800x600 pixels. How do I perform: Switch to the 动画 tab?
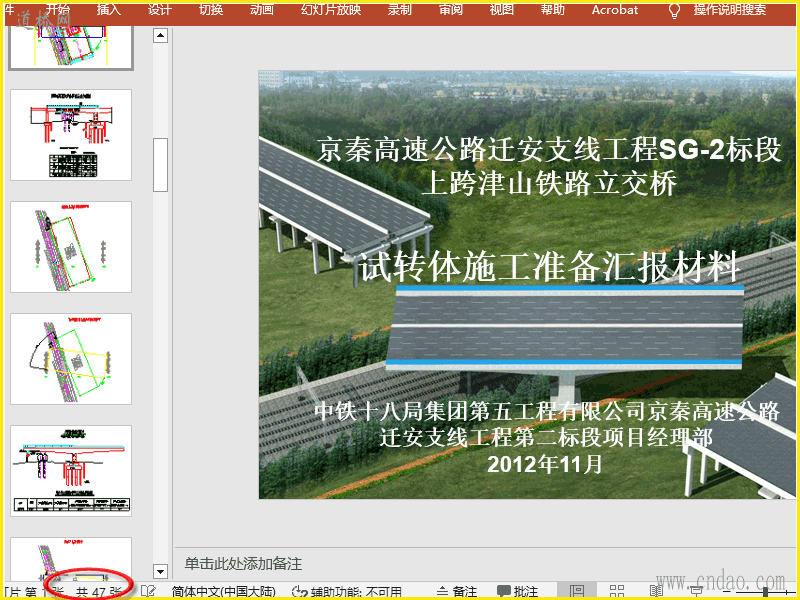[262, 10]
